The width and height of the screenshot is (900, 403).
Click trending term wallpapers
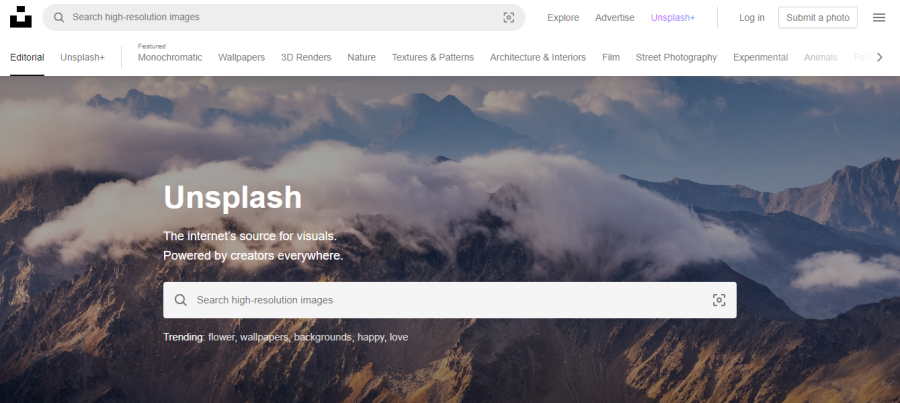(x=263, y=337)
